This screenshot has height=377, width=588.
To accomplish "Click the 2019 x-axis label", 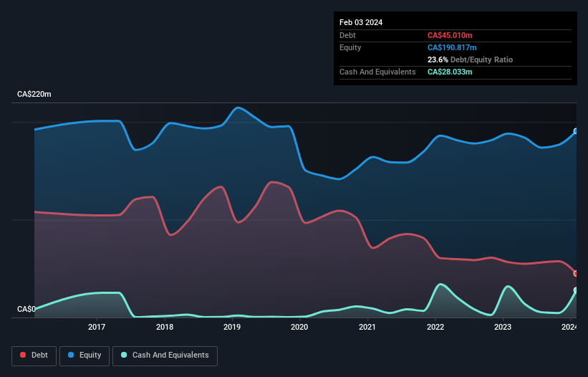I will pyautogui.click(x=232, y=327).
